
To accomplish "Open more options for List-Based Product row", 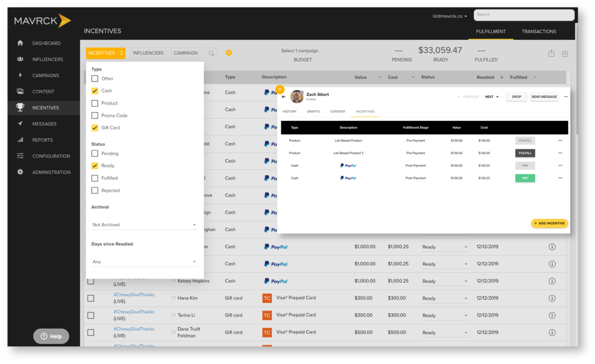I will coord(560,140).
